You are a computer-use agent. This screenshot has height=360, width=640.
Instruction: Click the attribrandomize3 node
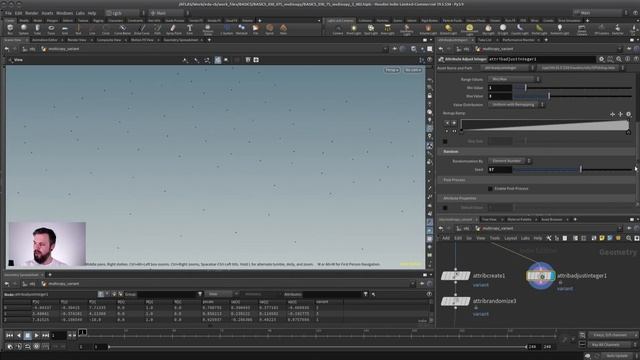click(x=456, y=301)
